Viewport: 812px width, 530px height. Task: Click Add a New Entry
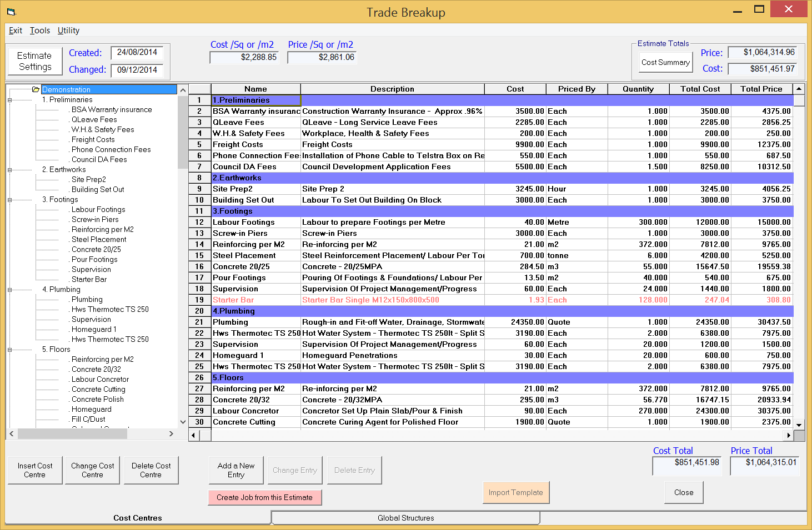pyautogui.click(x=236, y=470)
